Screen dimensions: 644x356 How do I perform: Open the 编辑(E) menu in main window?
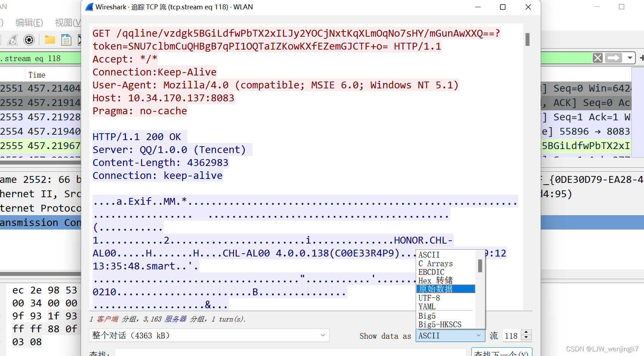pyautogui.click(x=29, y=23)
